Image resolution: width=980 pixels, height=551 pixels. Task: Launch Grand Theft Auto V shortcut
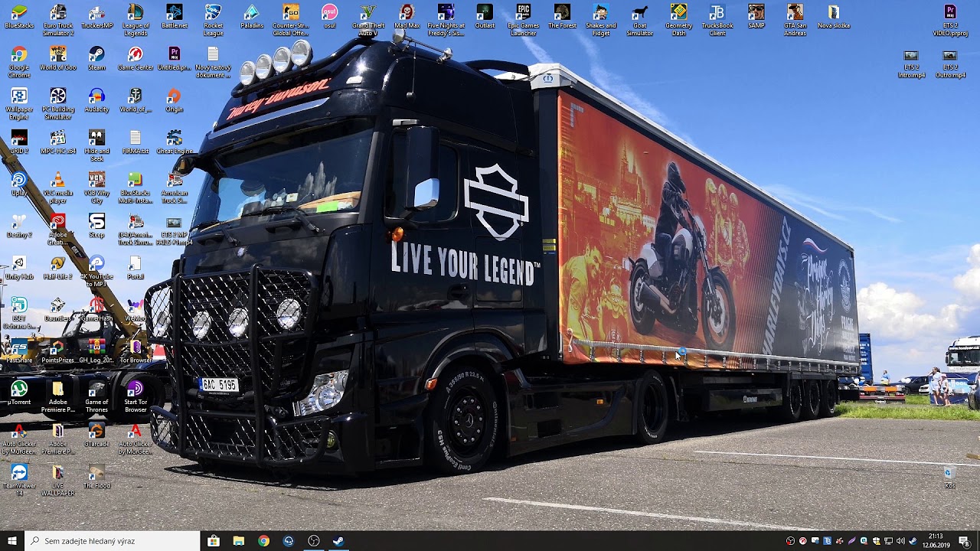[368, 20]
